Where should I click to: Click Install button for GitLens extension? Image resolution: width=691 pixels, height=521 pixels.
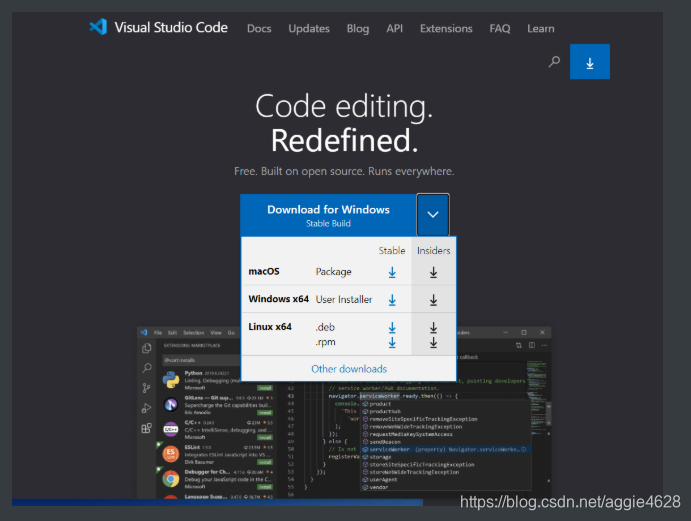(x=265, y=413)
